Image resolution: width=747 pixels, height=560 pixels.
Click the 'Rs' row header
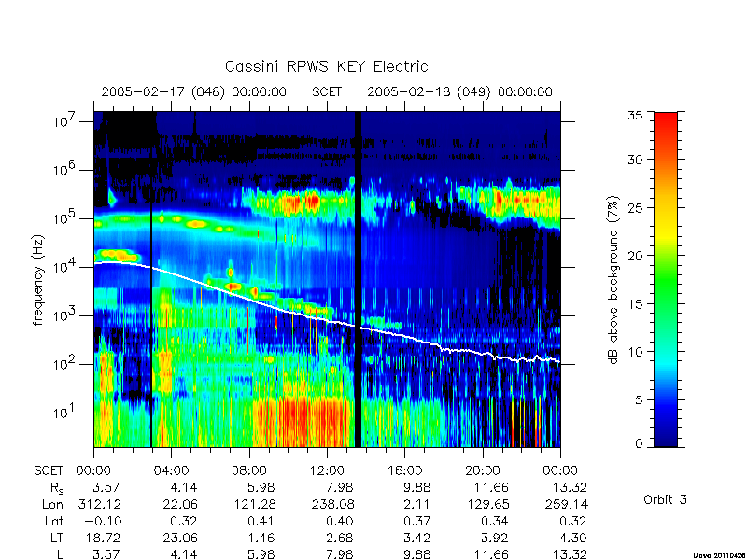pyautogui.click(x=57, y=488)
